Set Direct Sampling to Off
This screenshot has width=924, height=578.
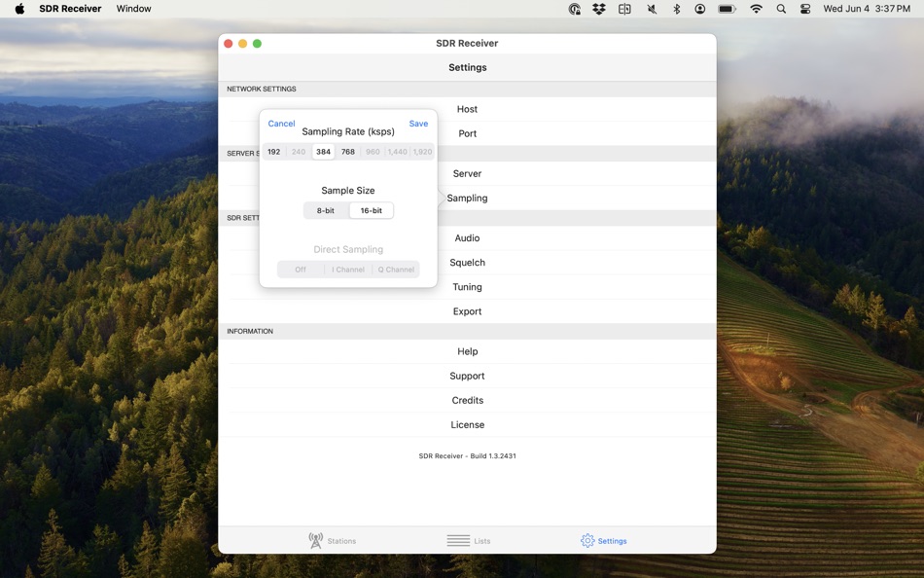coord(301,270)
